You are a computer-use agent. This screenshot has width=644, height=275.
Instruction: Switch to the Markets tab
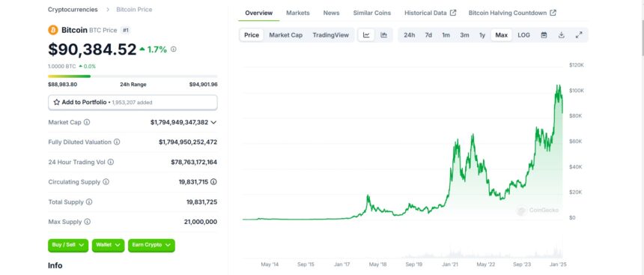pyautogui.click(x=298, y=13)
